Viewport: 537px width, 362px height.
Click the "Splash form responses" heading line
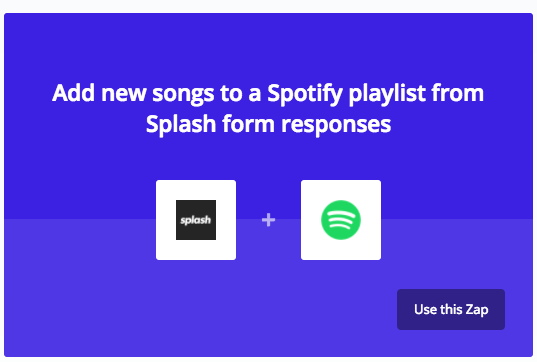[268, 124]
